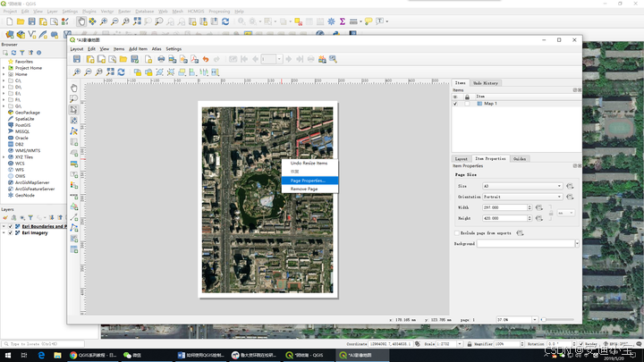Select the Edit Nodes Item tool
Image resolution: width=644 pixels, height=362 pixels.
(74, 131)
